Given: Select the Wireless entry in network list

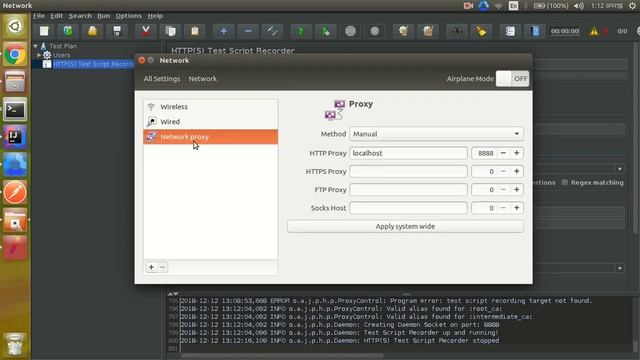Looking at the screenshot, I should (211, 107).
